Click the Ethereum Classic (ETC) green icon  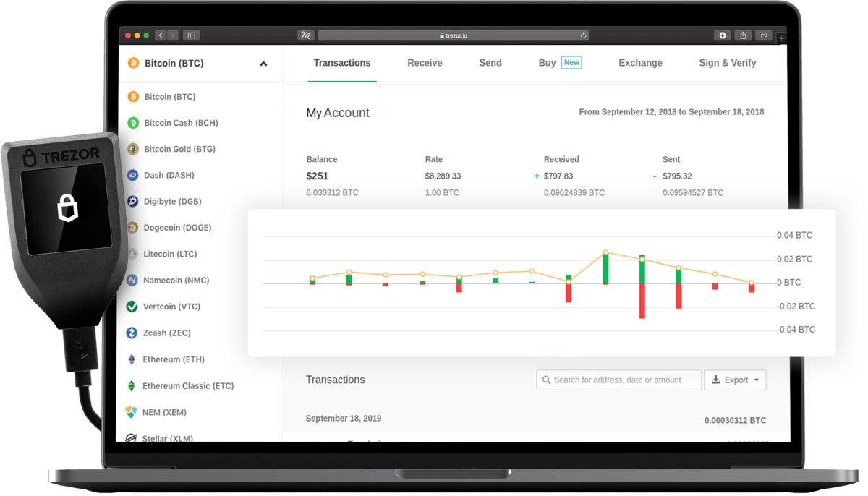pyautogui.click(x=131, y=386)
